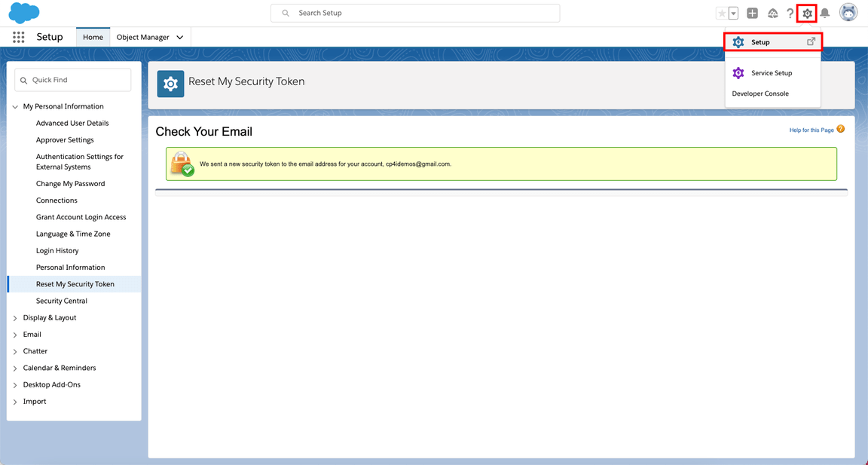Open the Trailhead guidance icon
Screen dimensions: 868x465
tap(772, 14)
